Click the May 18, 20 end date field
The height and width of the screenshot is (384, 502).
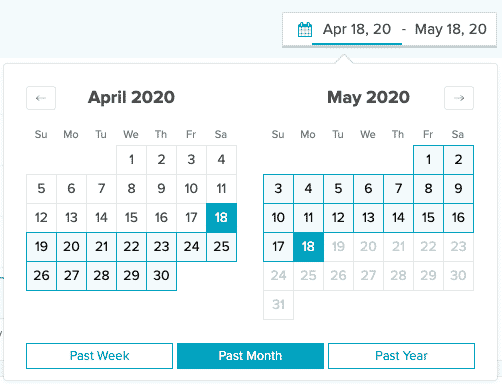(451, 29)
